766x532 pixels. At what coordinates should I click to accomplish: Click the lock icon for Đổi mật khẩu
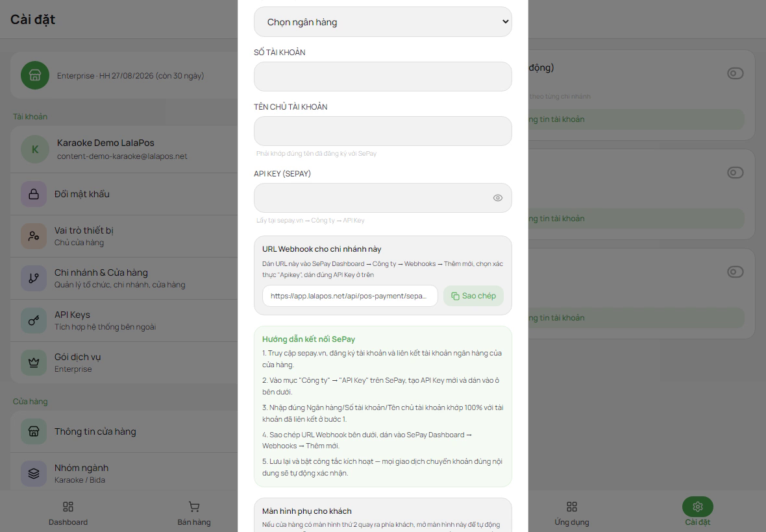tap(34, 194)
